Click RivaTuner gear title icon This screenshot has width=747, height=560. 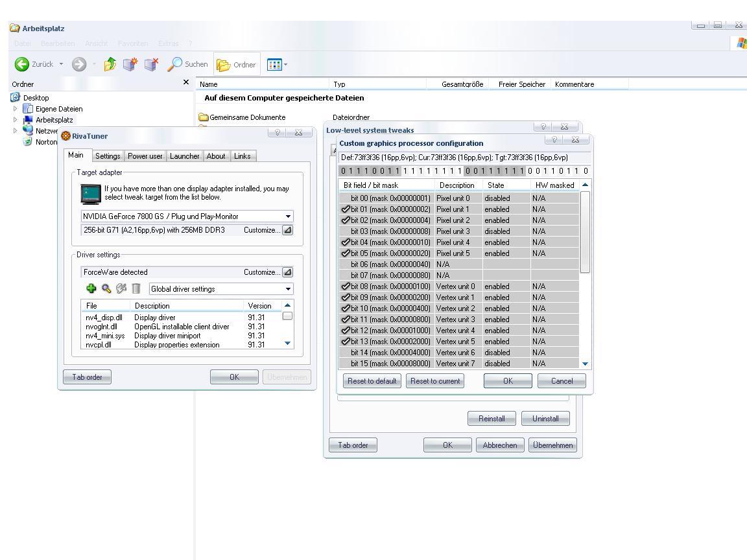(65, 135)
